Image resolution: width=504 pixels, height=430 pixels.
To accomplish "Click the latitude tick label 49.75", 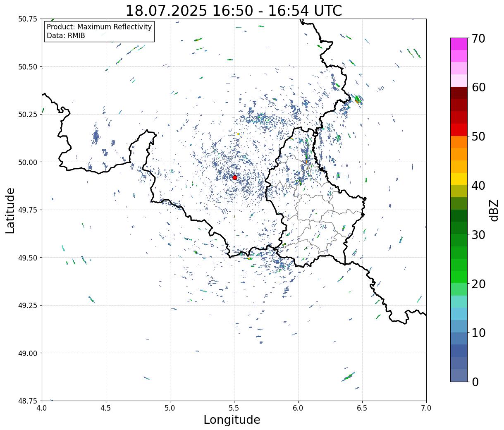I will 28,210.
